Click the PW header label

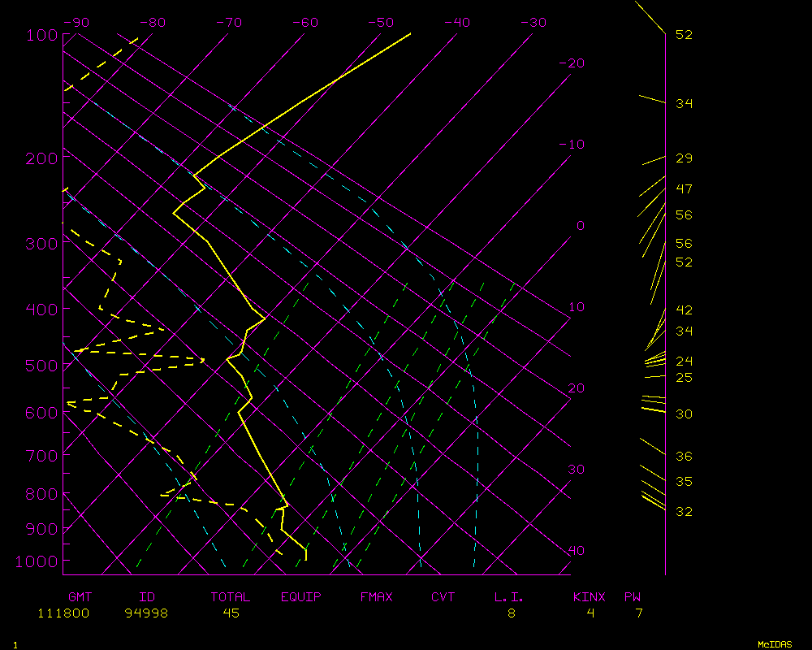coord(633,597)
